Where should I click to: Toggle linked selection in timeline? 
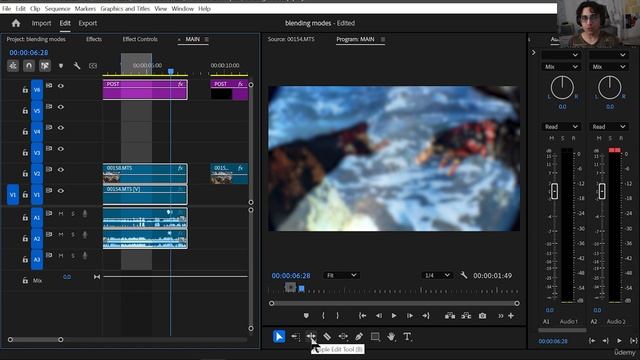(x=44, y=65)
